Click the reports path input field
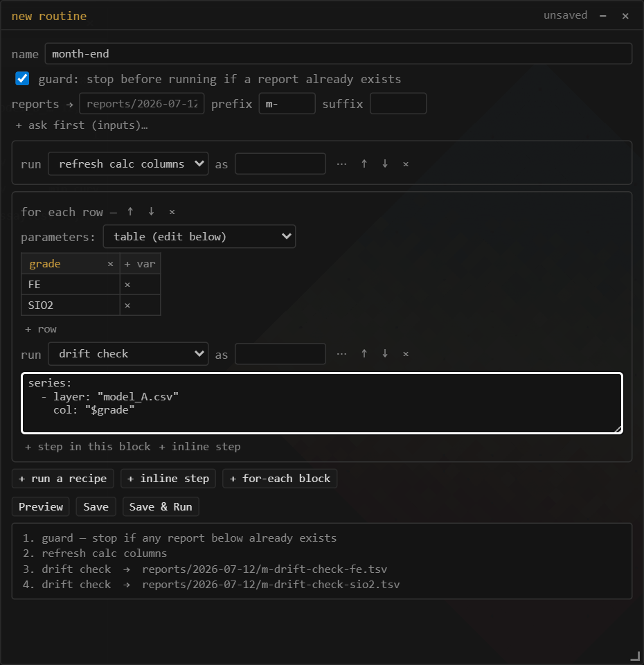Image resolution: width=644 pixels, height=665 pixels. click(x=141, y=103)
